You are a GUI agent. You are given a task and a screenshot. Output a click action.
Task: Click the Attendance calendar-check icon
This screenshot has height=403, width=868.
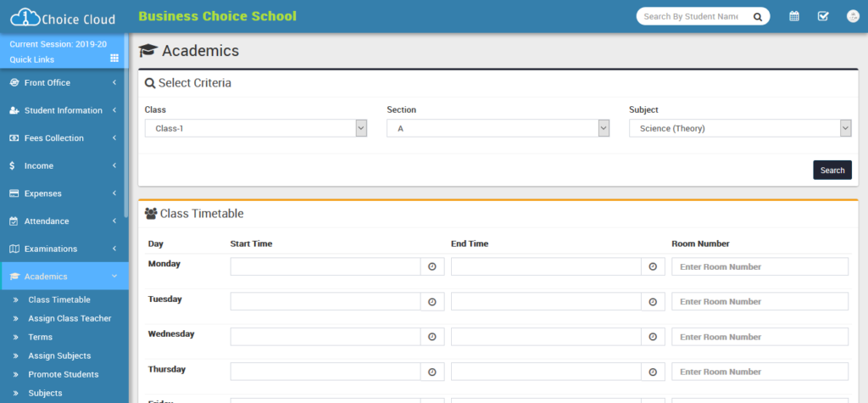[x=14, y=221]
